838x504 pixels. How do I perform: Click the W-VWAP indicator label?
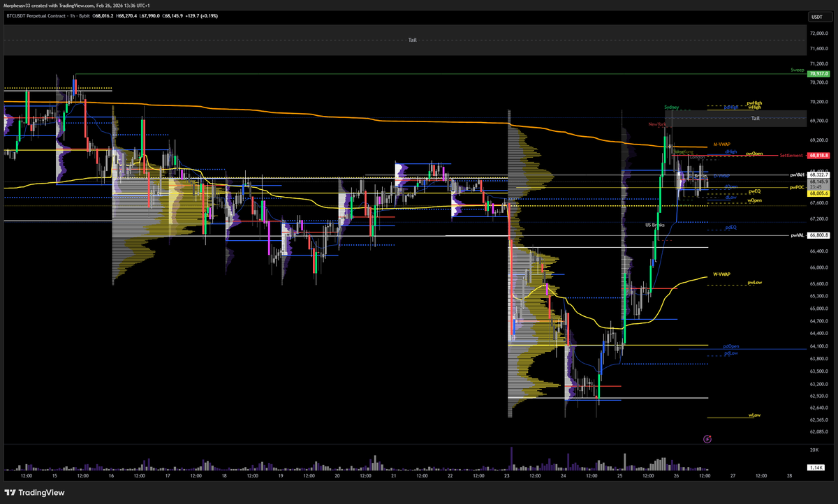click(721, 274)
